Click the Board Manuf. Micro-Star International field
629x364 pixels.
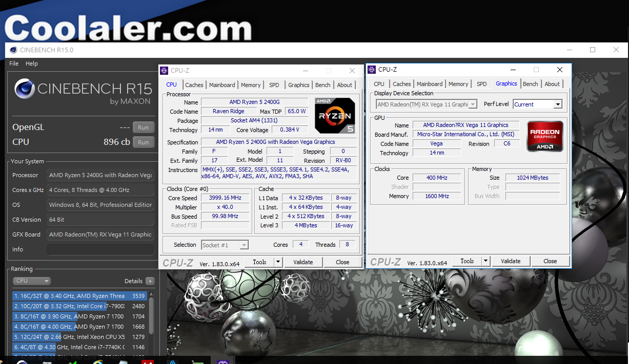pos(465,134)
